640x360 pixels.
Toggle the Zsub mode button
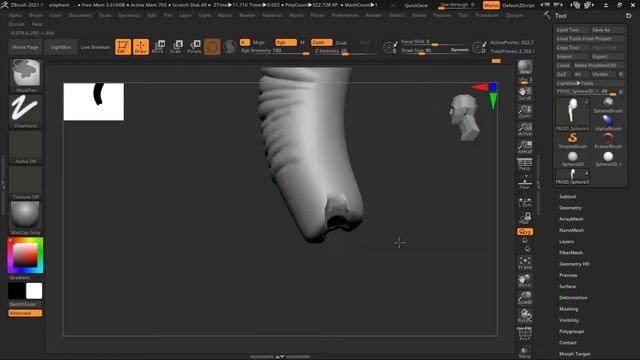click(341, 42)
